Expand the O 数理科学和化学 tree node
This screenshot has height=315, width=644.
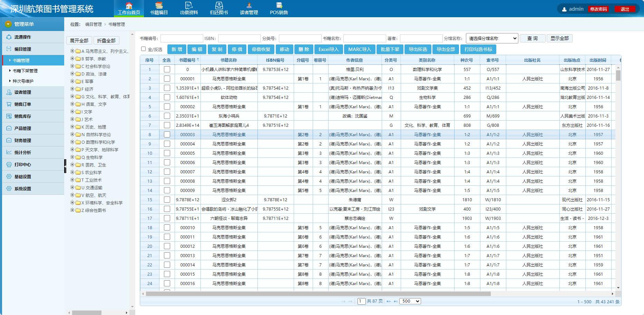[72, 142]
